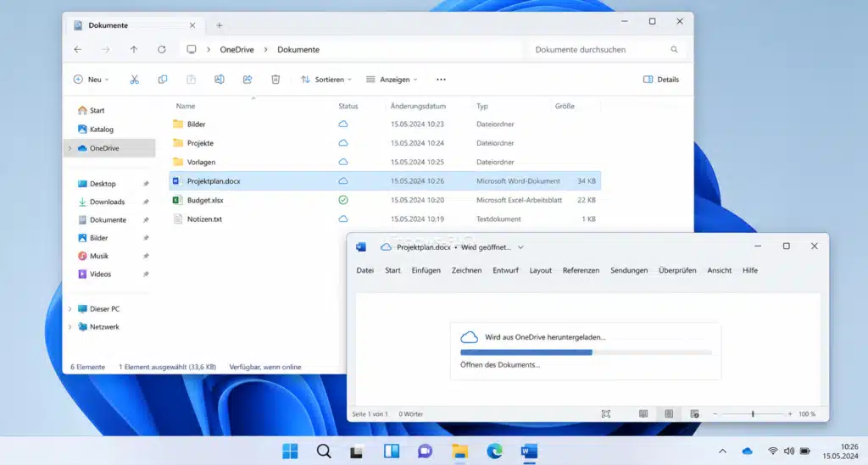Expand the Netzwerk tree node

(x=70, y=327)
